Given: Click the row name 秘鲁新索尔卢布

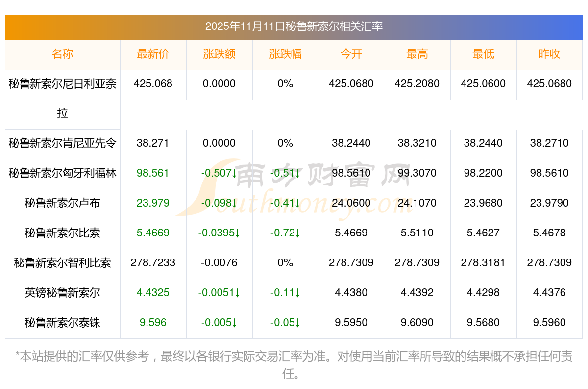Looking at the screenshot, I should (x=63, y=203).
